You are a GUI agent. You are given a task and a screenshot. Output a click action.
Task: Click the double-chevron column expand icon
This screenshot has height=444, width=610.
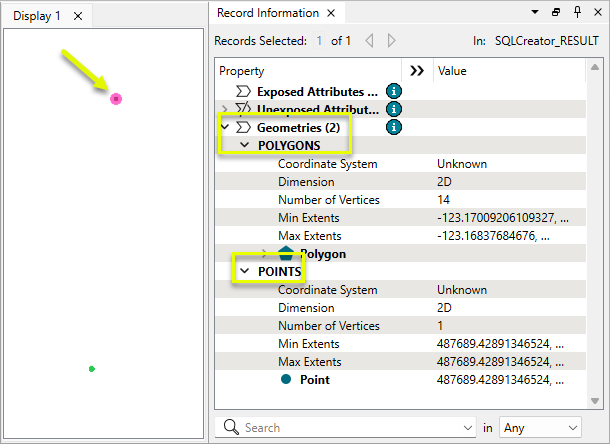tap(417, 71)
